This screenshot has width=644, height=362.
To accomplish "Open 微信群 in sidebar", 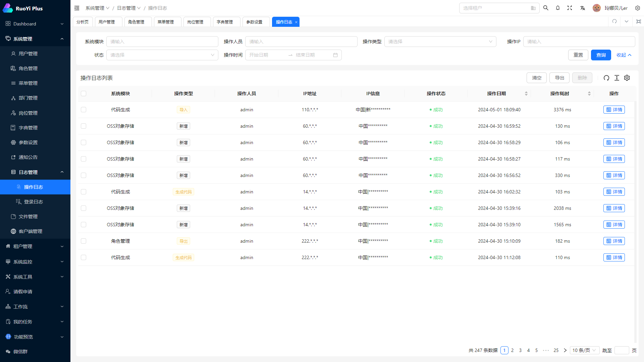I will [35, 352].
